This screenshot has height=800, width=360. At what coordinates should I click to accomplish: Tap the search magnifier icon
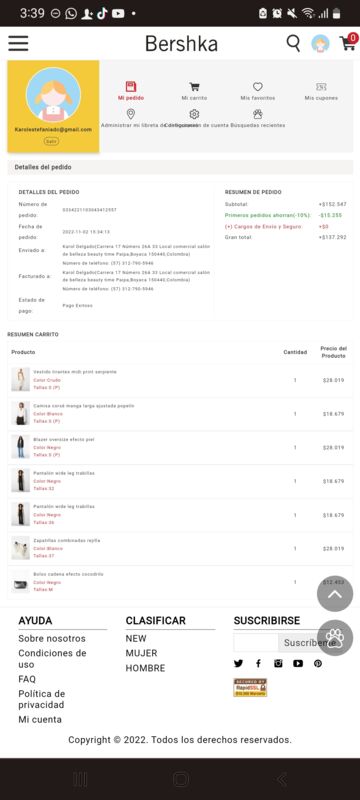click(x=293, y=43)
